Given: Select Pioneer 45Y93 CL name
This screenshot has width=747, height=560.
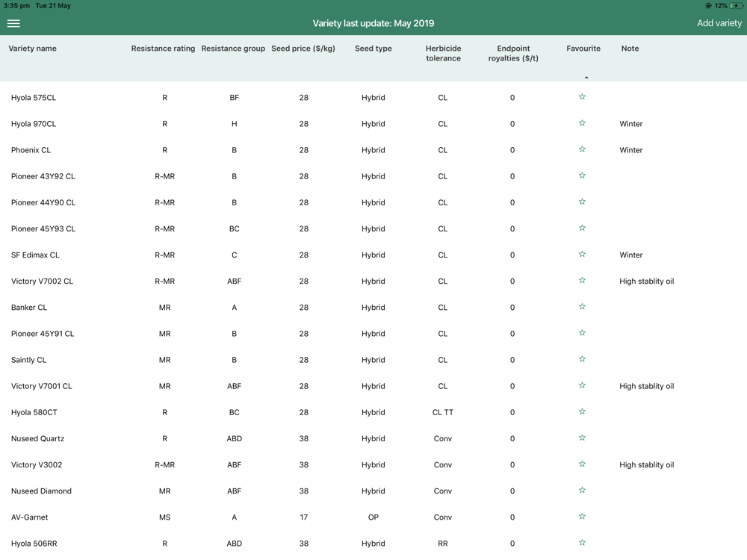Looking at the screenshot, I should [x=43, y=228].
